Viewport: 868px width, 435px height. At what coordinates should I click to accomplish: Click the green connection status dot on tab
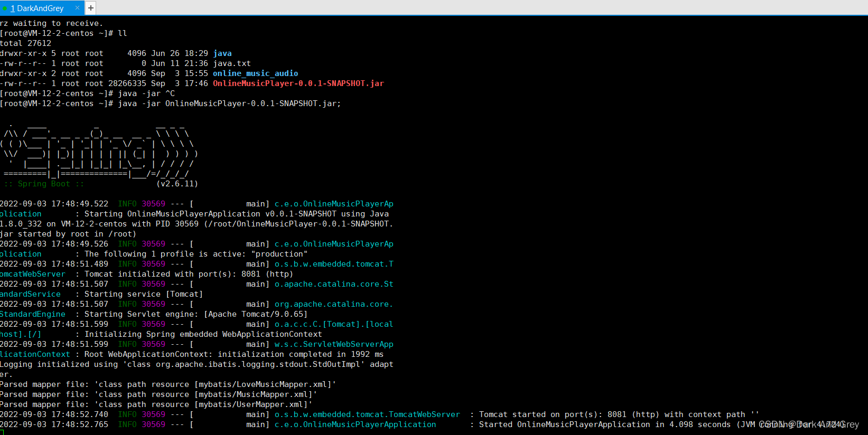coord(5,8)
